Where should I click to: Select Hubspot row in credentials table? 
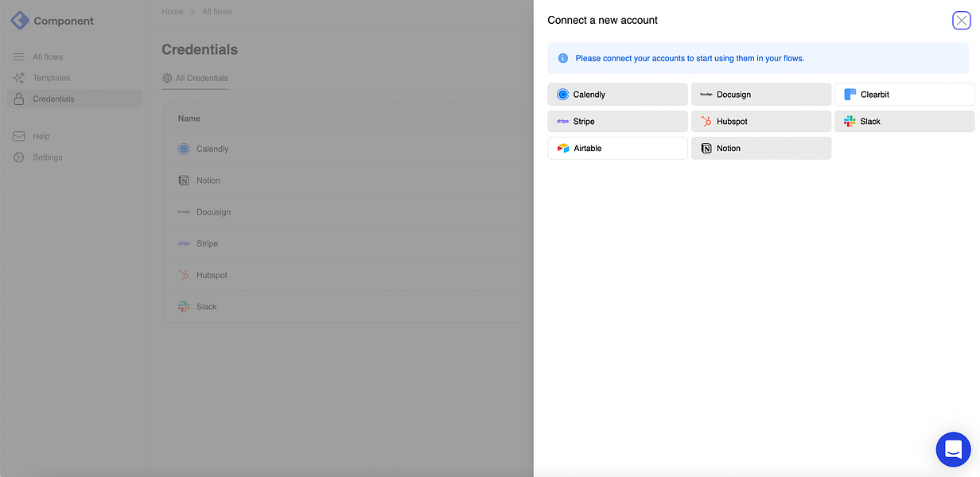(348, 275)
